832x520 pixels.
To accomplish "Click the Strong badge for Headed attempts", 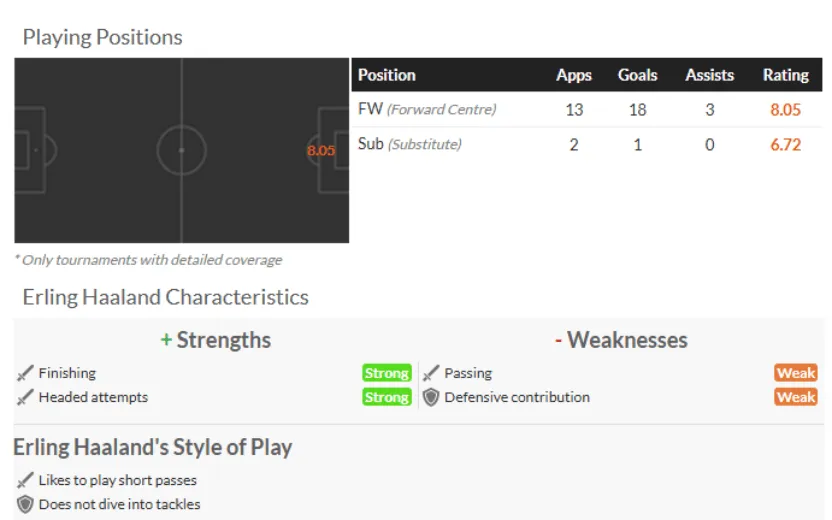I will pos(387,397).
